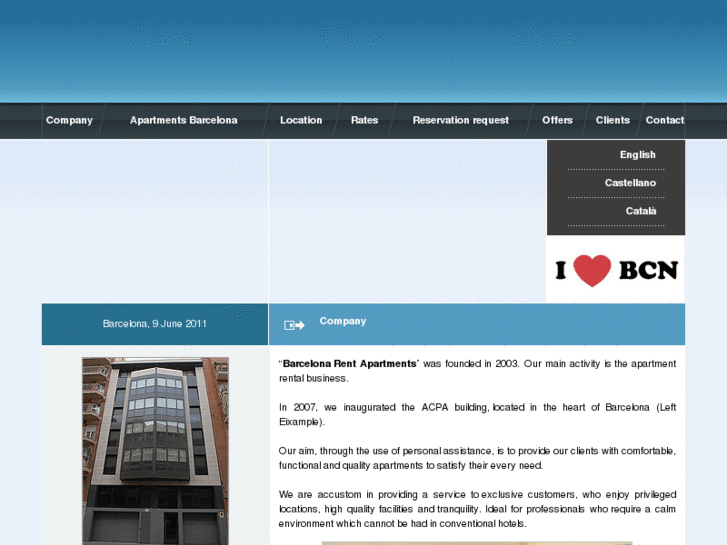Click the 'Barcelona, 9 June 2011' date text
This screenshot has width=727, height=545.
[x=154, y=324]
